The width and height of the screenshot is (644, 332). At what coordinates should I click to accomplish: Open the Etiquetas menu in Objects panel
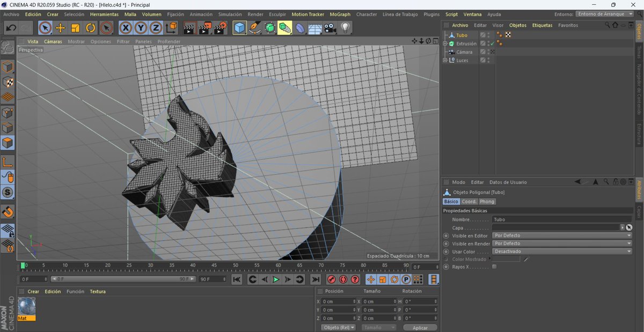tap(542, 25)
